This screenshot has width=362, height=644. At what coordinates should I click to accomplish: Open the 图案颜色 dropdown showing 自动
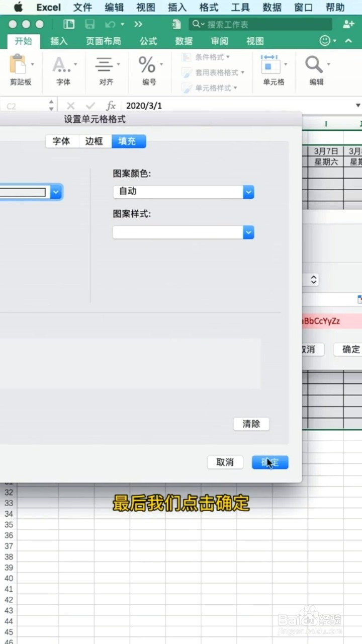(184, 192)
